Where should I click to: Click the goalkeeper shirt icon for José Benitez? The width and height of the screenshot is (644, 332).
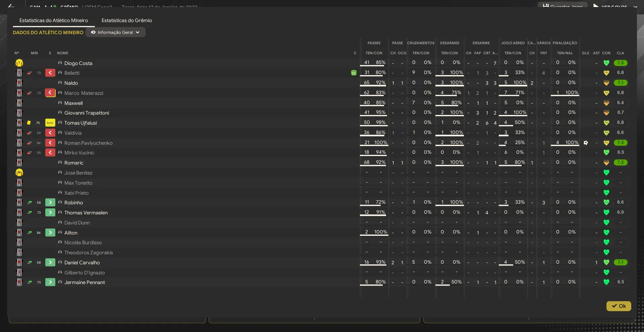tap(19, 173)
